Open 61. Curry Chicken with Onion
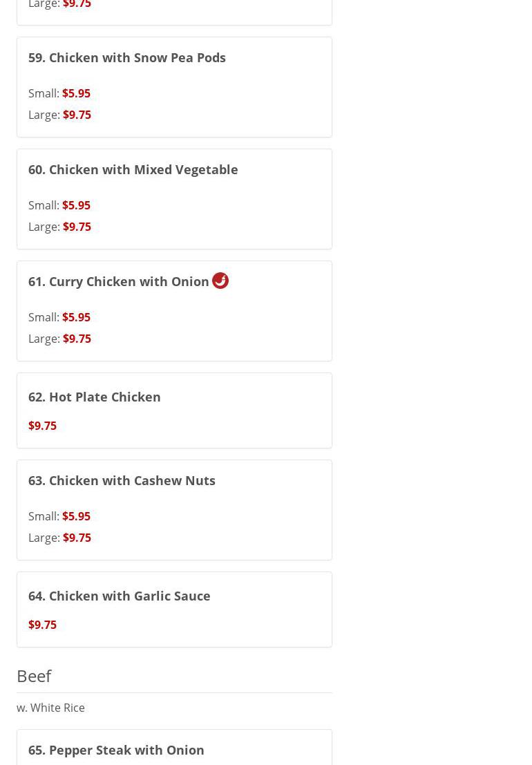532x765 pixels. 118,281
